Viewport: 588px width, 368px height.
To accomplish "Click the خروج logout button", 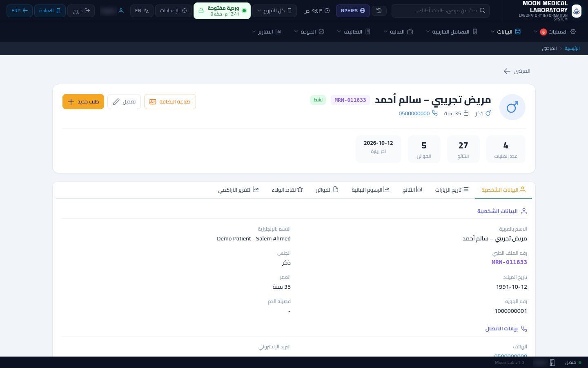I will (81, 11).
